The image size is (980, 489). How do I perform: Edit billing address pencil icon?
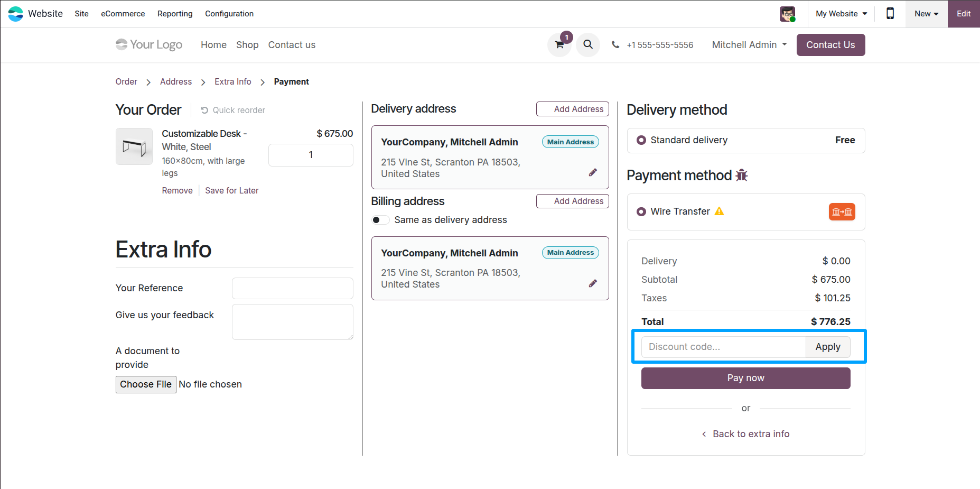click(x=593, y=283)
